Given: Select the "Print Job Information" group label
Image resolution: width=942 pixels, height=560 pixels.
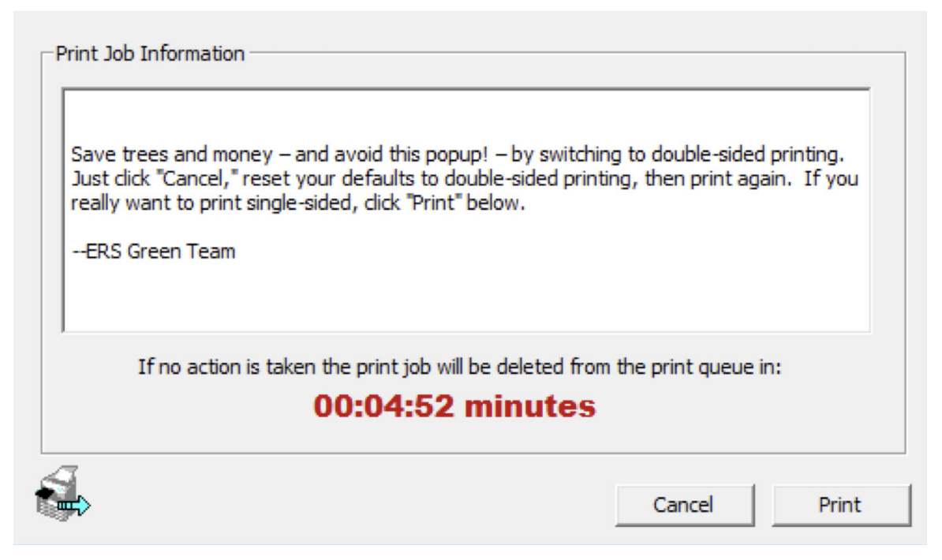Looking at the screenshot, I should 150,55.
